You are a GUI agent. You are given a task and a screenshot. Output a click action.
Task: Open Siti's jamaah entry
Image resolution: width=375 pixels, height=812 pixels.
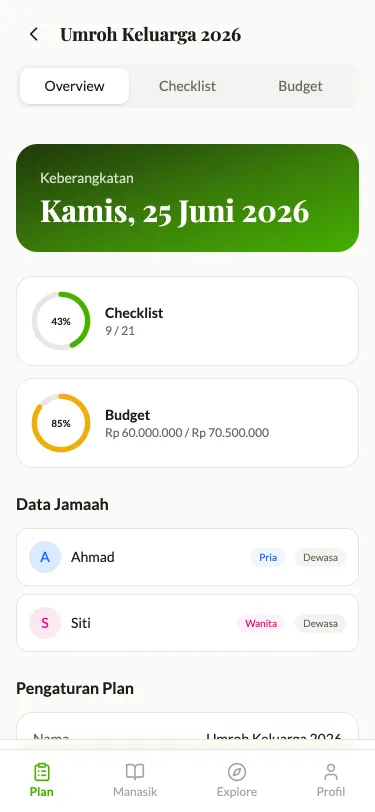tap(188, 623)
